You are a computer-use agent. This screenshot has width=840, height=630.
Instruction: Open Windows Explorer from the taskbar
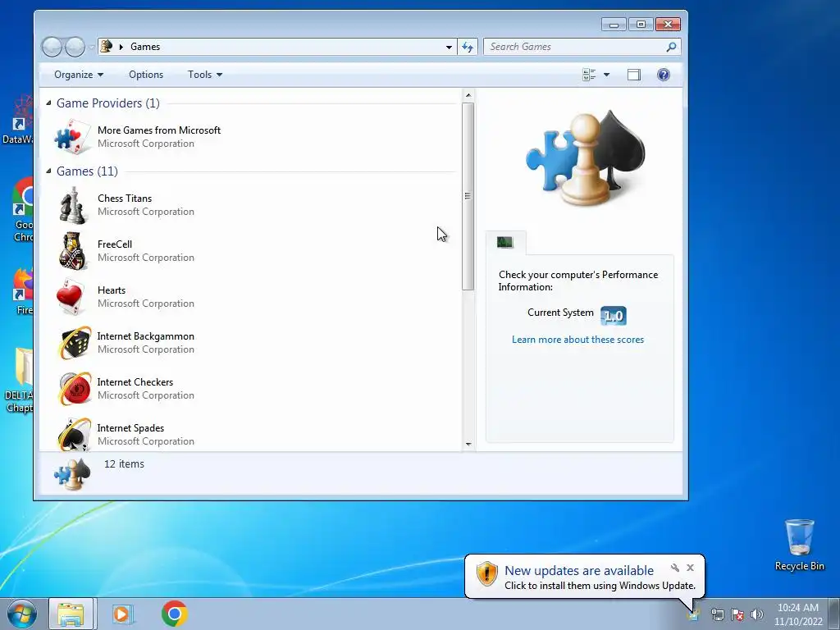pyautogui.click(x=71, y=614)
